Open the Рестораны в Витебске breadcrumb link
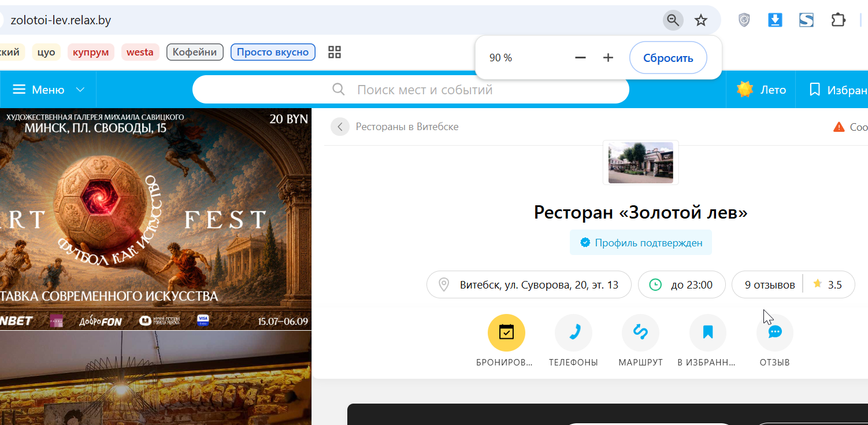The height and width of the screenshot is (425, 868). pyautogui.click(x=407, y=127)
